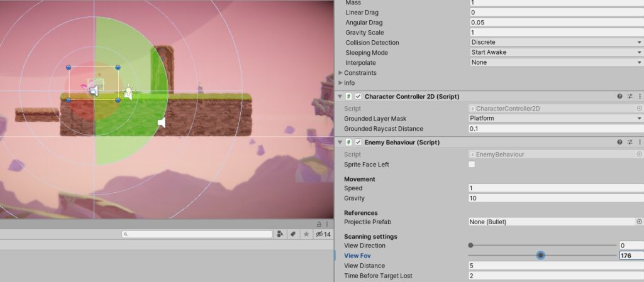Enable the Sprite Face Left checkbox
Viewport: 644px width, 282px height.
click(x=472, y=165)
